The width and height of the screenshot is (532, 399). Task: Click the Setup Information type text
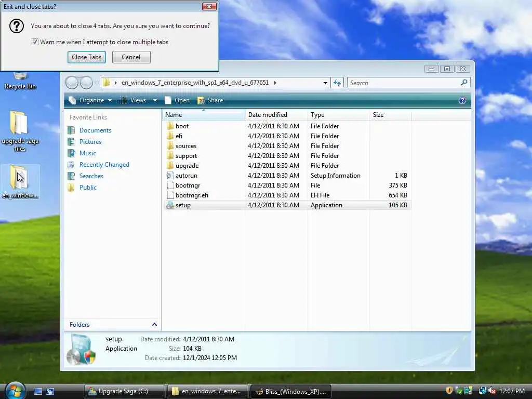point(335,176)
